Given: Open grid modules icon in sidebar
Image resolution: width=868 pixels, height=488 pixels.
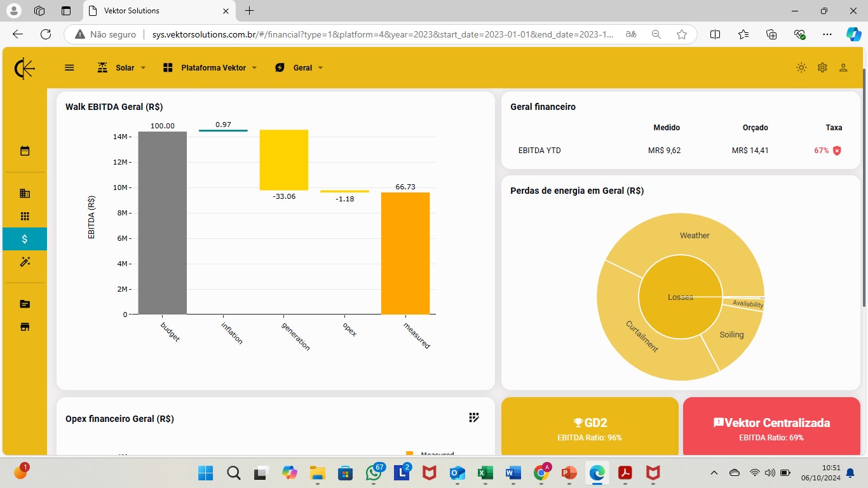Looking at the screenshot, I should point(25,216).
